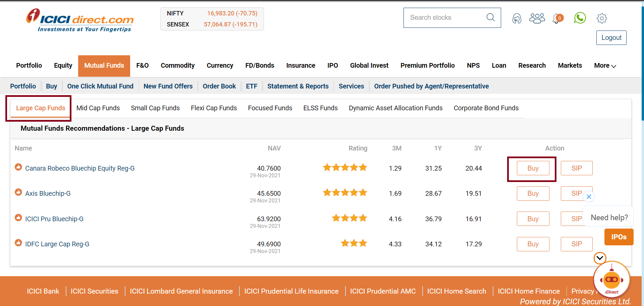Image resolution: width=644 pixels, height=306 pixels.
Task: Open Canara Robeco Bluechip Equity Reg-G fund
Action: point(80,168)
